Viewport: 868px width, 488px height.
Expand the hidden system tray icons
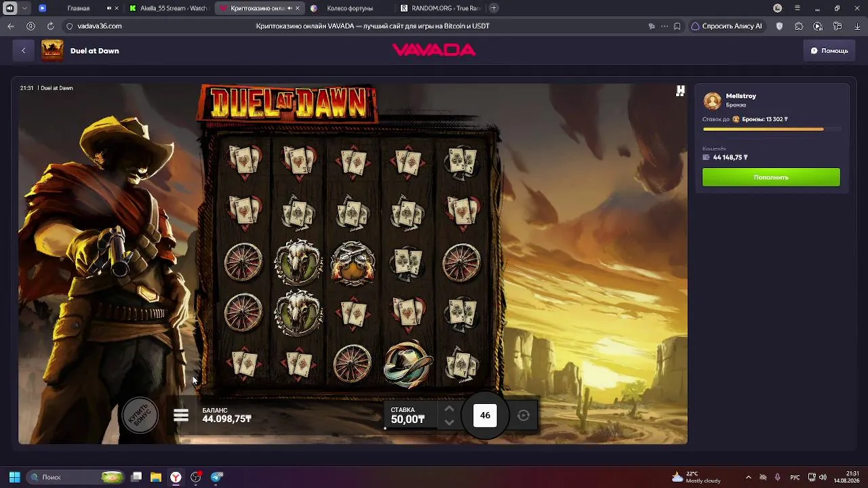coord(749,477)
